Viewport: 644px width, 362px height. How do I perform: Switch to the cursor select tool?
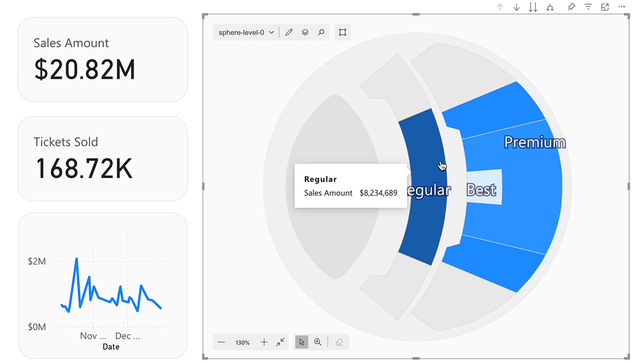(x=301, y=342)
